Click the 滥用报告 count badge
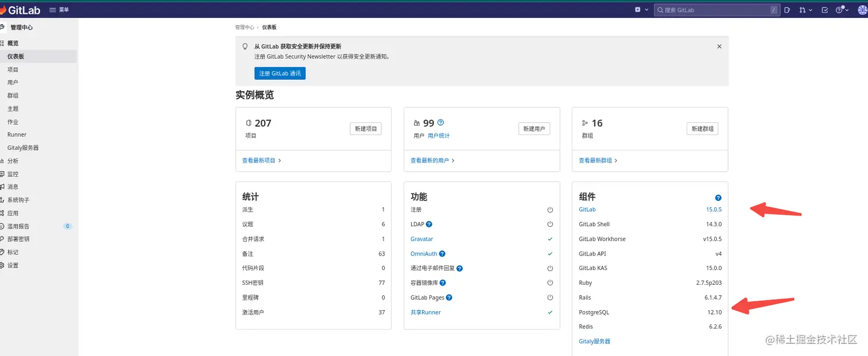868x356 pixels. click(x=68, y=226)
